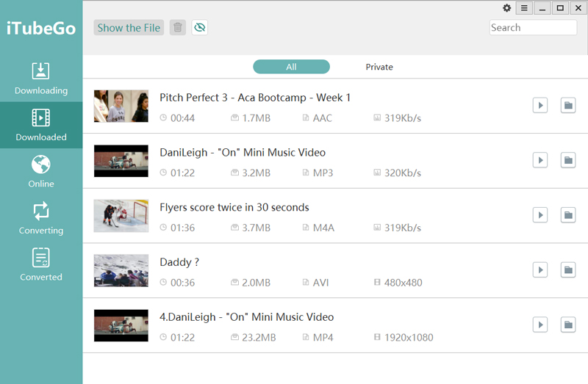Click the iTubeGo logo
Image resolution: width=588 pixels, height=384 pixels.
tap(41, 28)
